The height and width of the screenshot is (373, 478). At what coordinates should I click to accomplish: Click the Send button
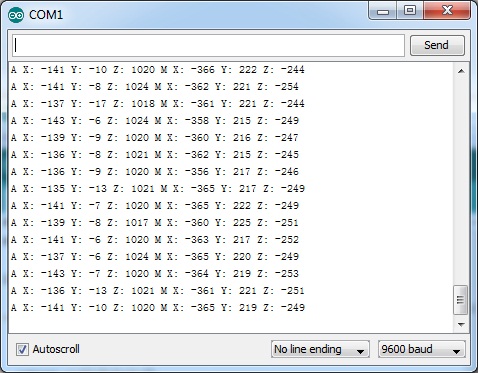437,45
